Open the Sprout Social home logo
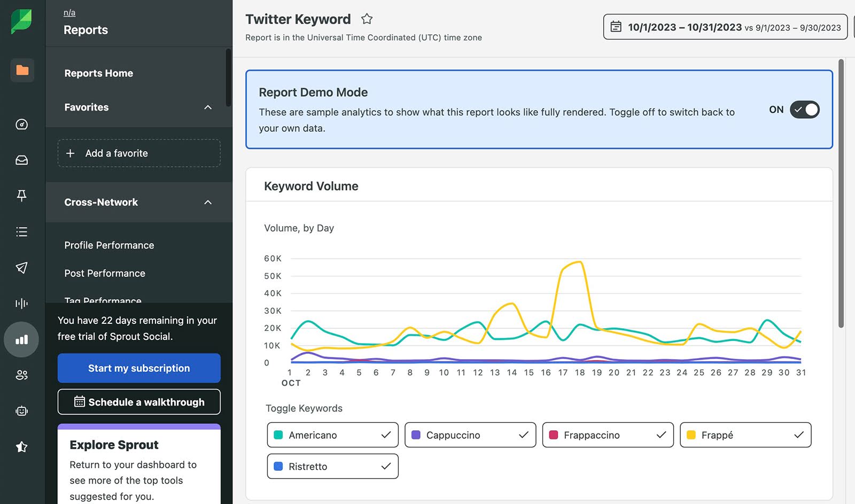This screenshot has width=855, height=504. [21, 22]
